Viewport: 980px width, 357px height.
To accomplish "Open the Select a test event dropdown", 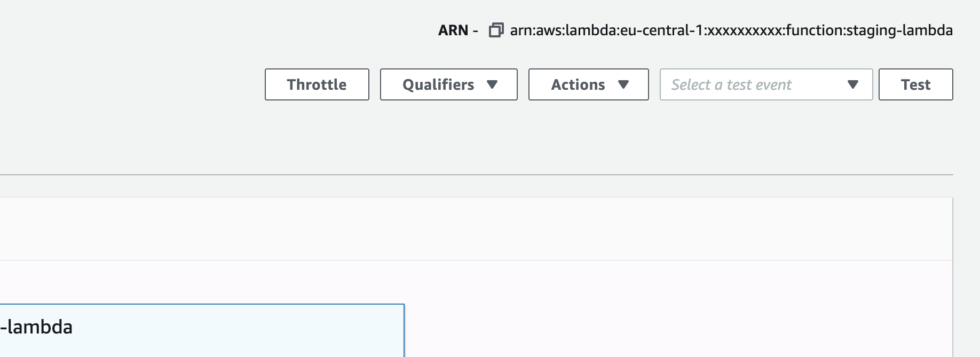I will tap(765, 84).
